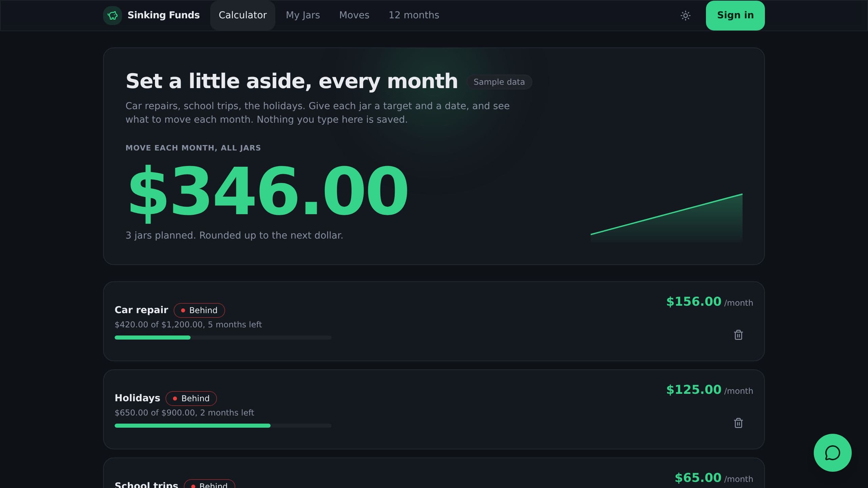Click the $65.00 /month amount

tap(714, 478)
